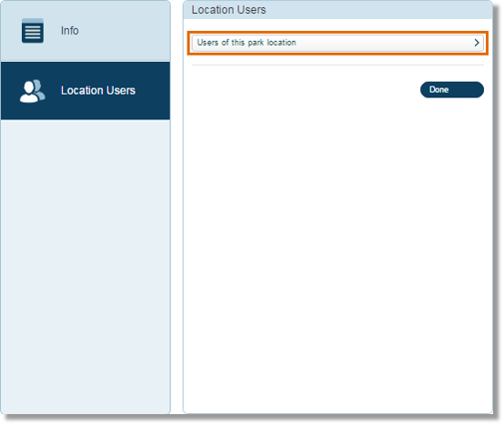Click the two-person silhouette icon
The width and height of the screenshot is (504, 425).
pyautogui.click(x=33, y=91)
